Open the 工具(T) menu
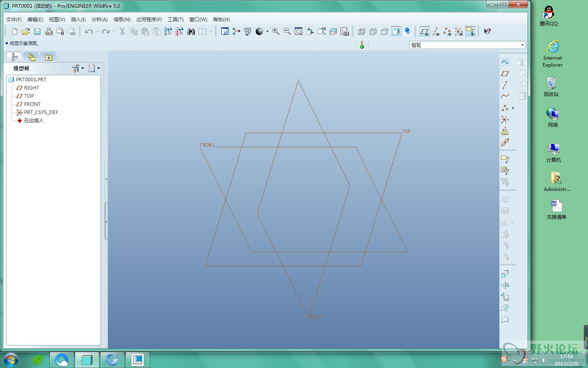The image size is (588, 368). click(176, 19)
